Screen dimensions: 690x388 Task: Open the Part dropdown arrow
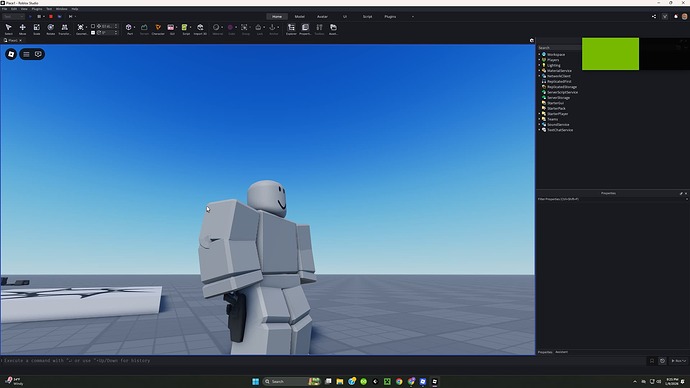pos(134,27)
